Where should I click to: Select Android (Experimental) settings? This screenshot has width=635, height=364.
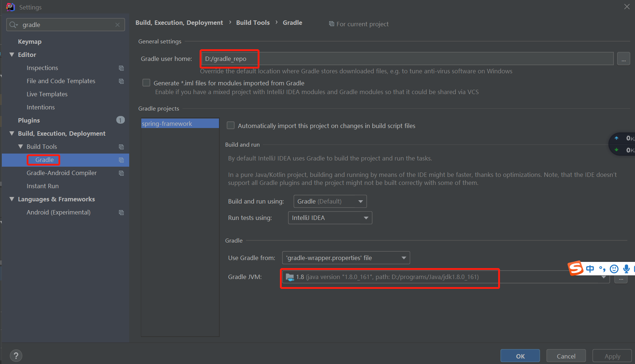coord(58,212)
